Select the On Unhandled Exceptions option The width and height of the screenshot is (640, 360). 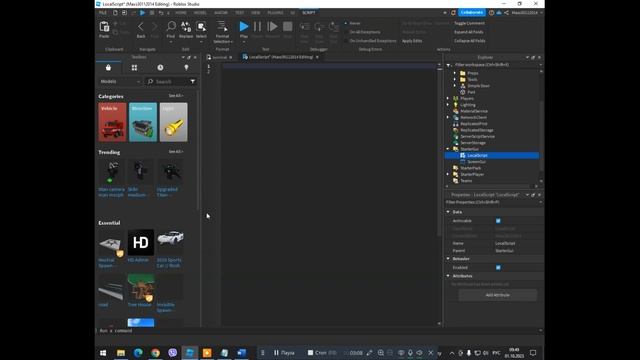(x=371, y=41)
